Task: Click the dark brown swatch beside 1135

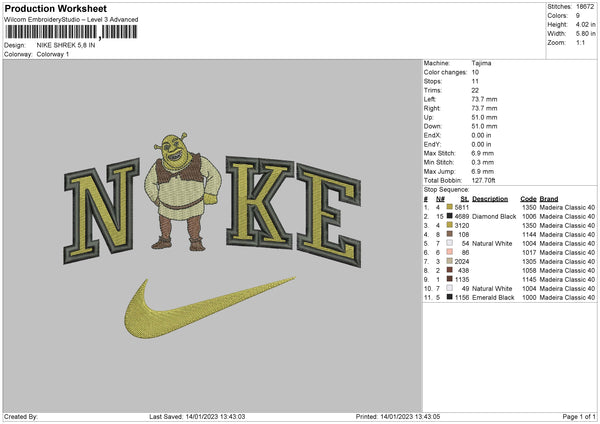Action: coord(450,279)
